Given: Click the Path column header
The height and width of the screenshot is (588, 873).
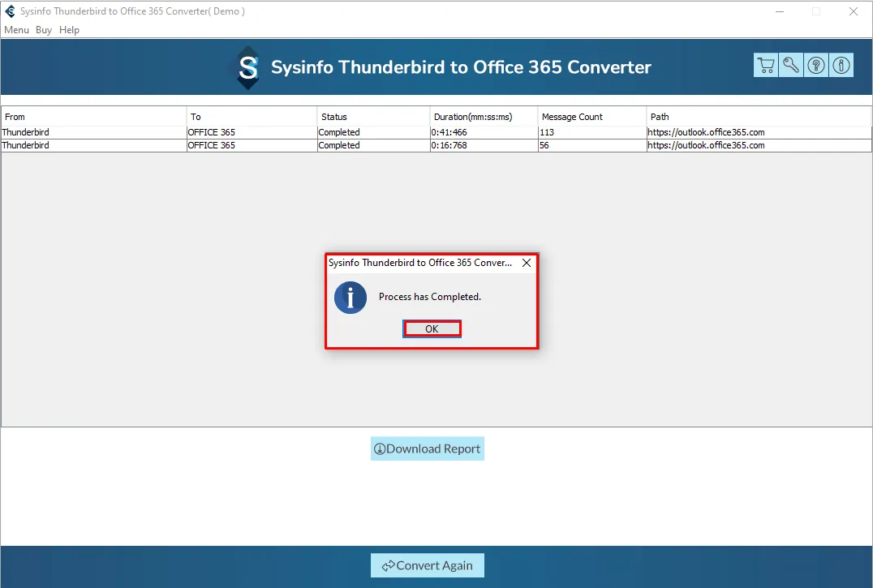Looking at the screenshot, I should (759, 117).
